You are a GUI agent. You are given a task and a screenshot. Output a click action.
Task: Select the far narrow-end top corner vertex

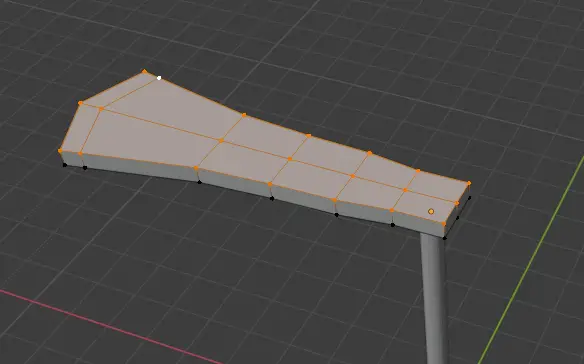[x=469, y=183]
